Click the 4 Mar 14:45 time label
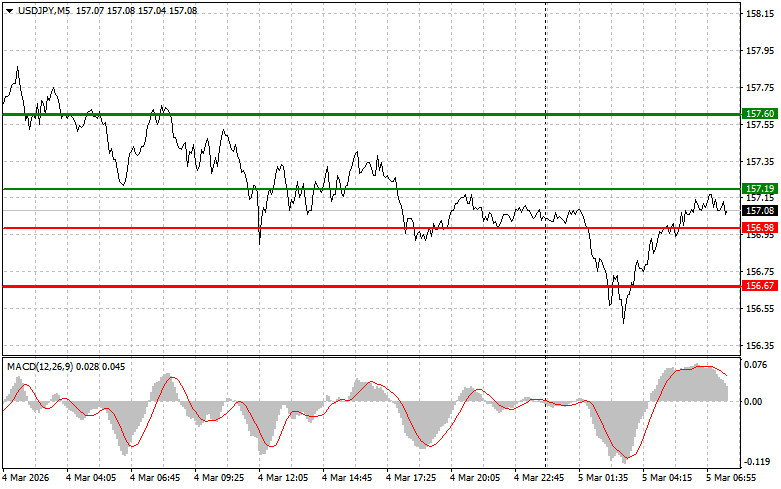781x489 pixels. (x=347, y=478)
